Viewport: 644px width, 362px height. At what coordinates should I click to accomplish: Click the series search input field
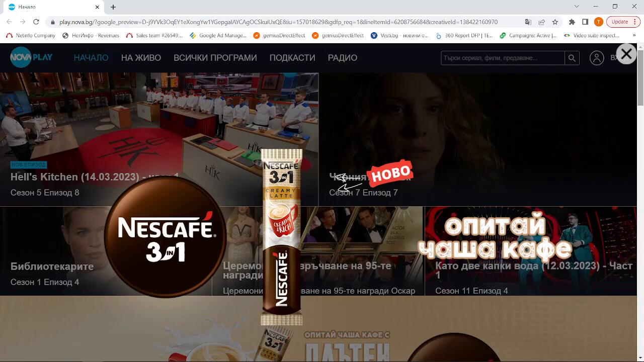tap(502, 58)
